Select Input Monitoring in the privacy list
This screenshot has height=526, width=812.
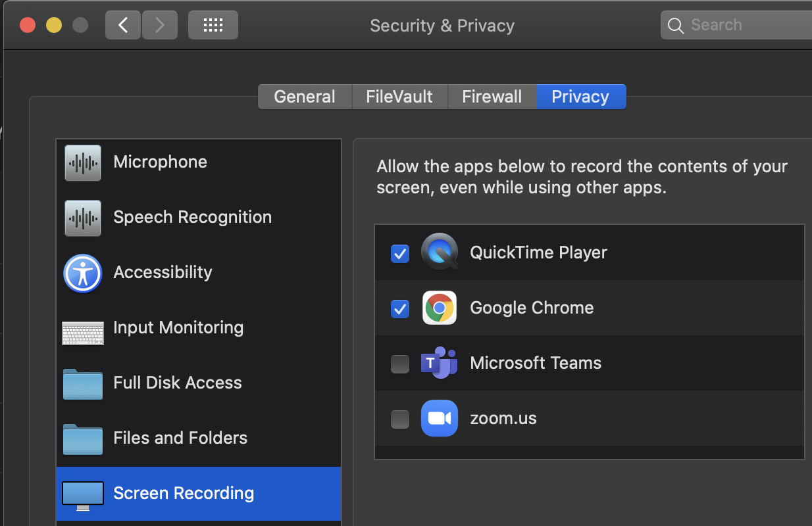click(199, 328)
